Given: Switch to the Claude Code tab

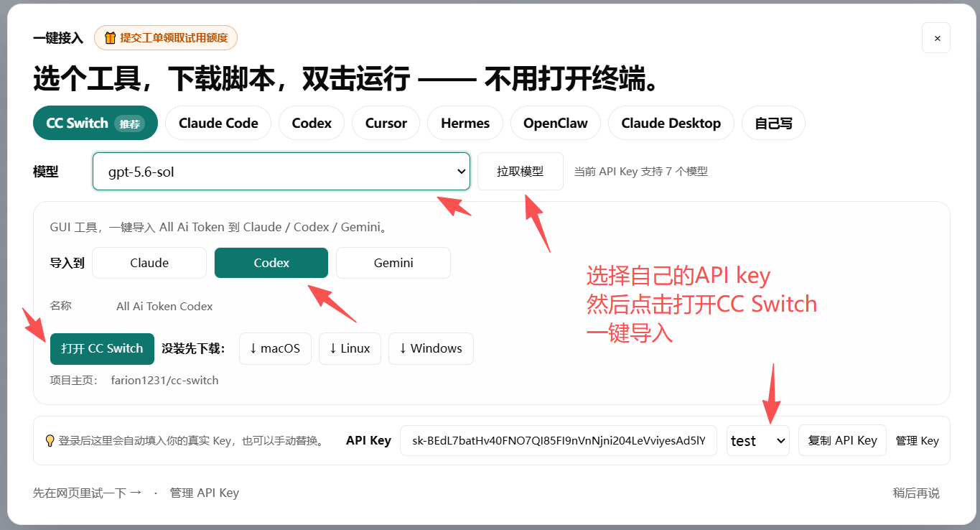Looking at the screenshot, I should pyautogui.click(x=218, y=123).
